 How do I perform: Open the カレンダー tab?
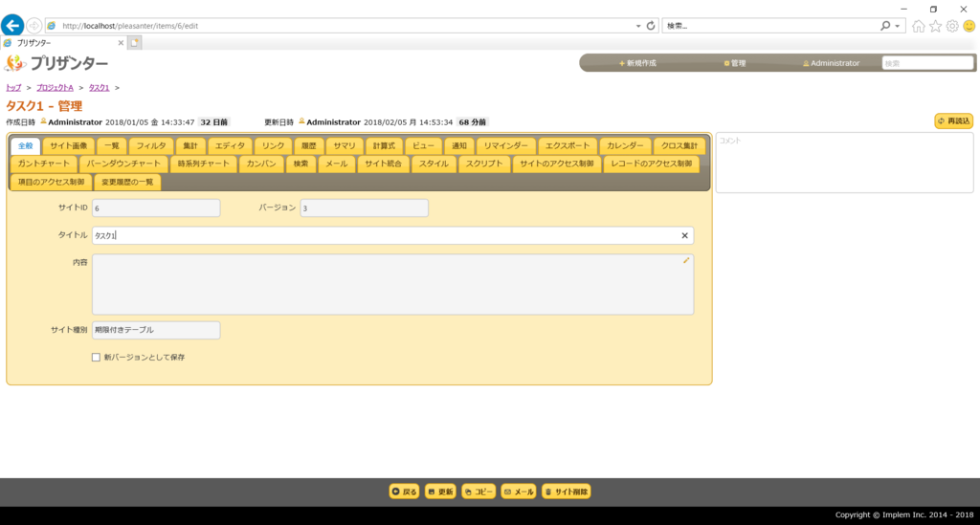point(625,145)
